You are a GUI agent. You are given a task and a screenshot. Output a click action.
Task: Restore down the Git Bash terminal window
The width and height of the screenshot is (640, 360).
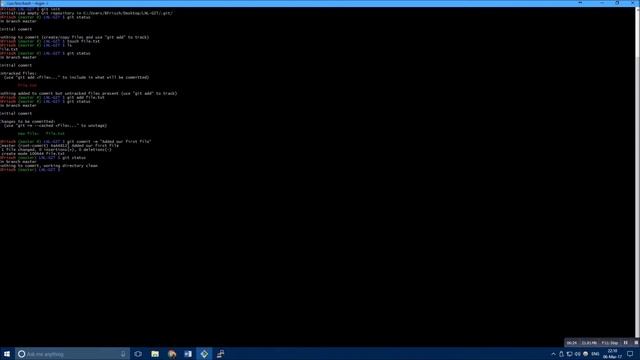617,3
